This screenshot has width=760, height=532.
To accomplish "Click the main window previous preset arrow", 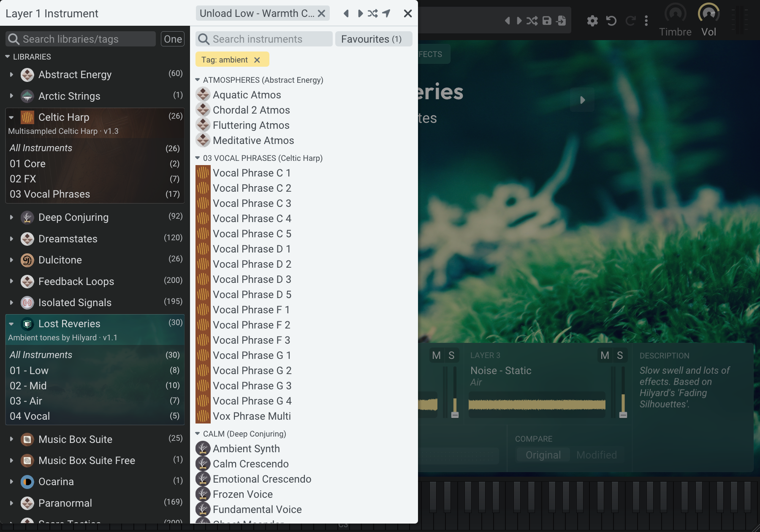I will coord(508,21).
